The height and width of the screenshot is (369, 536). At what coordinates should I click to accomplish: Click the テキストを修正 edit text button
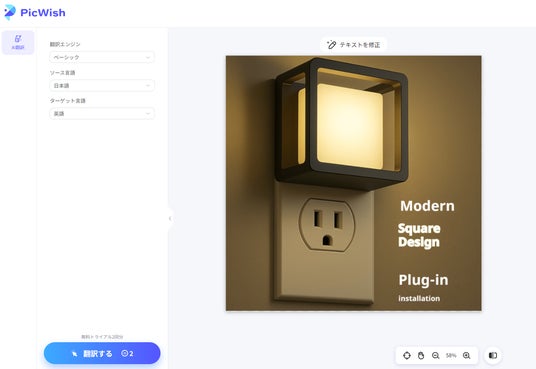[x=353, y=45]
